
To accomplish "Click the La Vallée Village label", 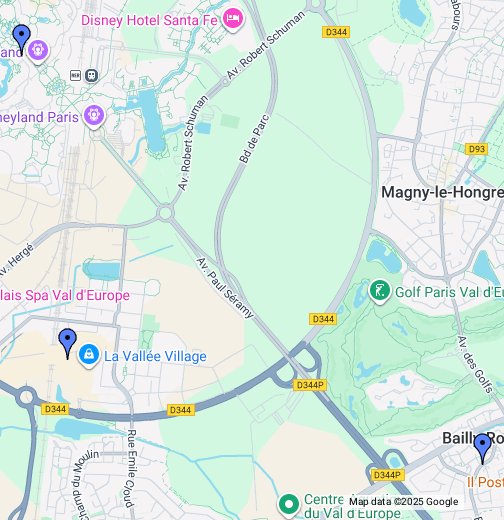I will click(155, 356).
